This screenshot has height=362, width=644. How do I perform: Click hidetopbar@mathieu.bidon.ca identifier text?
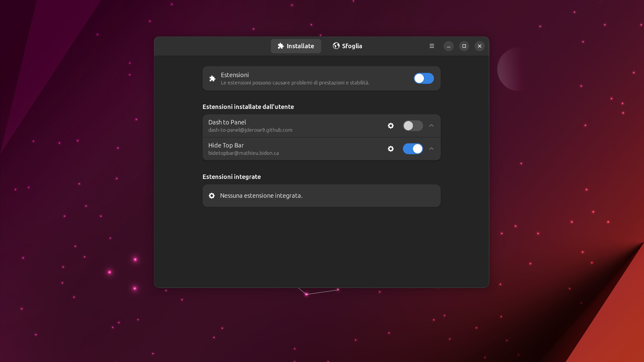coord(244,153)
